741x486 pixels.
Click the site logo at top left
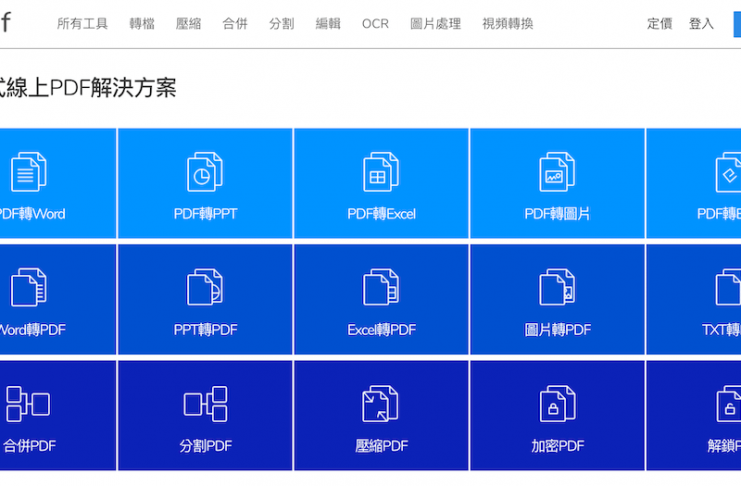click(x=6, y=22)
